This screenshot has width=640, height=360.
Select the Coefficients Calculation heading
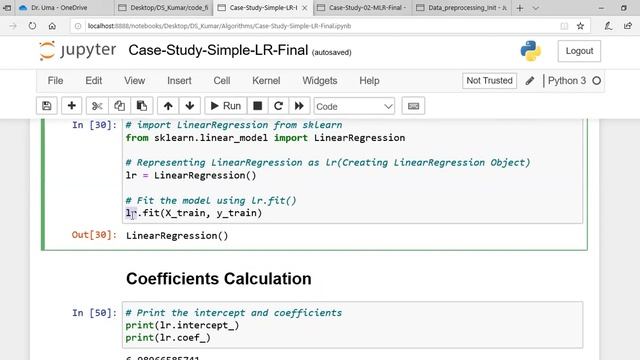point(218,279)
